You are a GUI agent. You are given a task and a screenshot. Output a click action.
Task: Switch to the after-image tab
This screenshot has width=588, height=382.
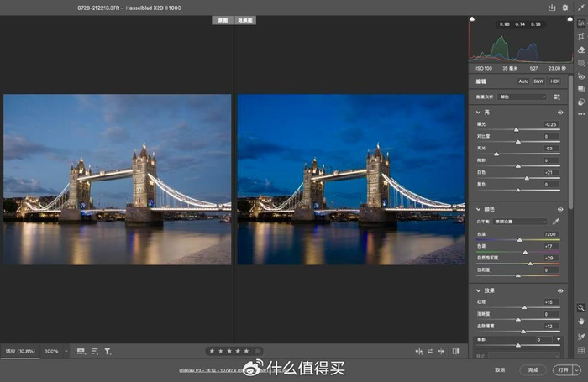point(245,20)
